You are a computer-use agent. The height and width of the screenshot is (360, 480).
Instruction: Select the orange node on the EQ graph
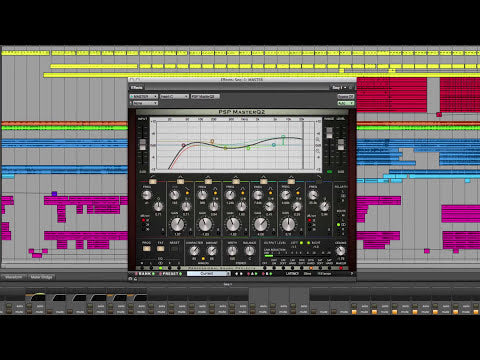coord(212,141)
